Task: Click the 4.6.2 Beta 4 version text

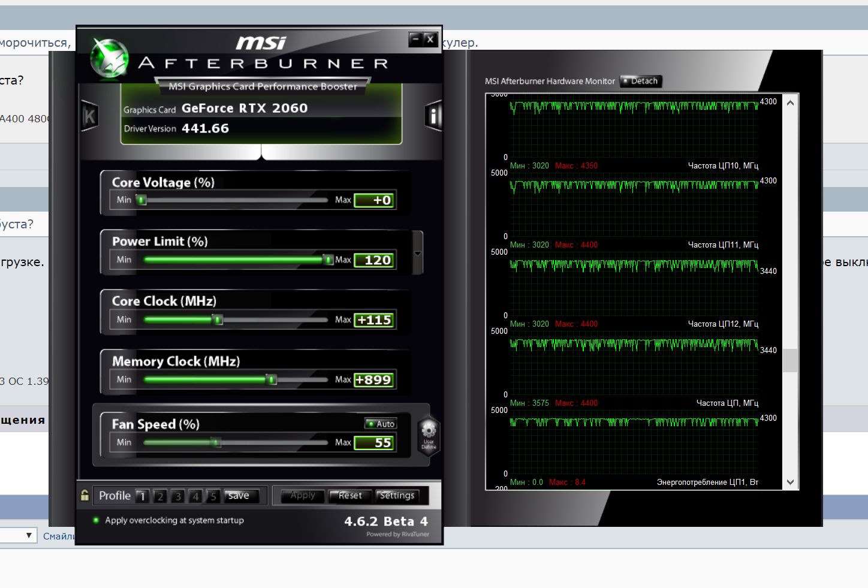Action: point(386,521)
